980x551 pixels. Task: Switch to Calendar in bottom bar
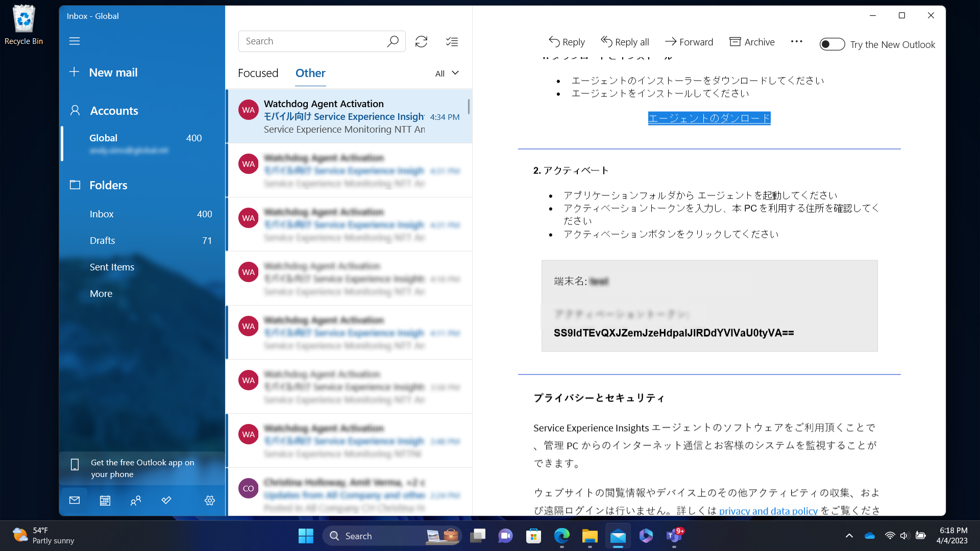point(105,500)
